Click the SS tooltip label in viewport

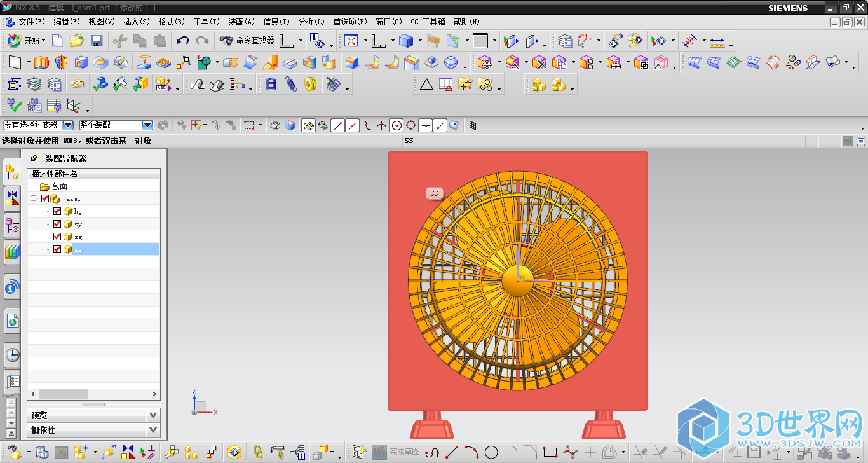click(x=434, y=193)
